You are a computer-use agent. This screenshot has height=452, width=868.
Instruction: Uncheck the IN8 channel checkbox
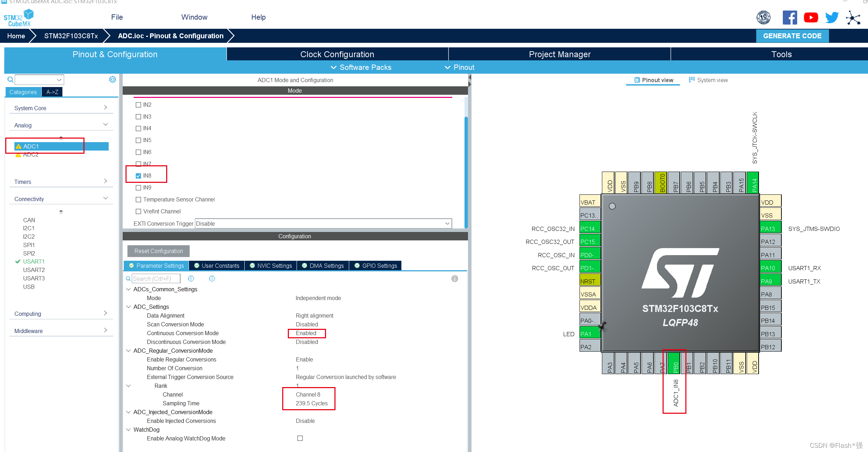pyautogui.click(x=138, y=176)
